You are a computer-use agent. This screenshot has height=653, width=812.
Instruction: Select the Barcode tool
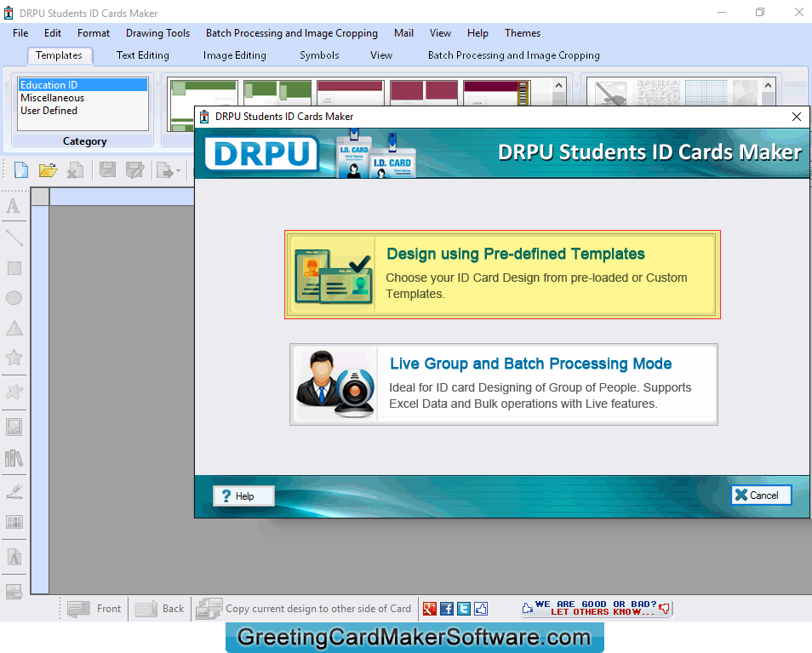[x=14, y=522]
